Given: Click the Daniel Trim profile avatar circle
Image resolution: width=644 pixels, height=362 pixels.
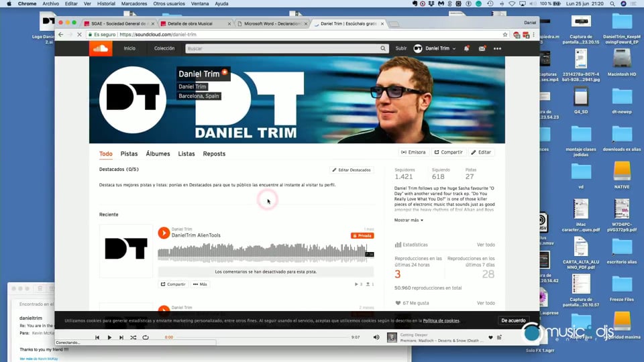Looking at the screenshot, I should click(133, 100).
